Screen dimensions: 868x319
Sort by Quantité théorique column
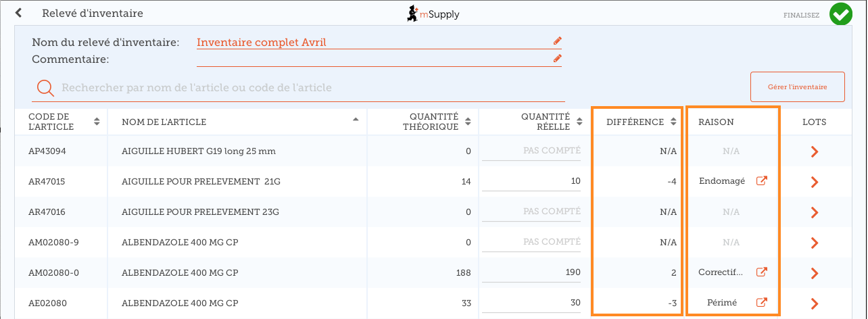(x=467, y=122)
